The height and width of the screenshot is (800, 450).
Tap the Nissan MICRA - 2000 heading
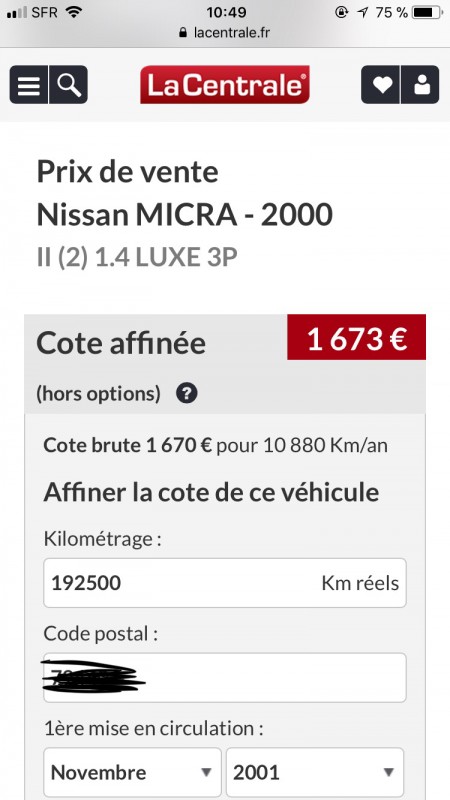click(185, 214)
